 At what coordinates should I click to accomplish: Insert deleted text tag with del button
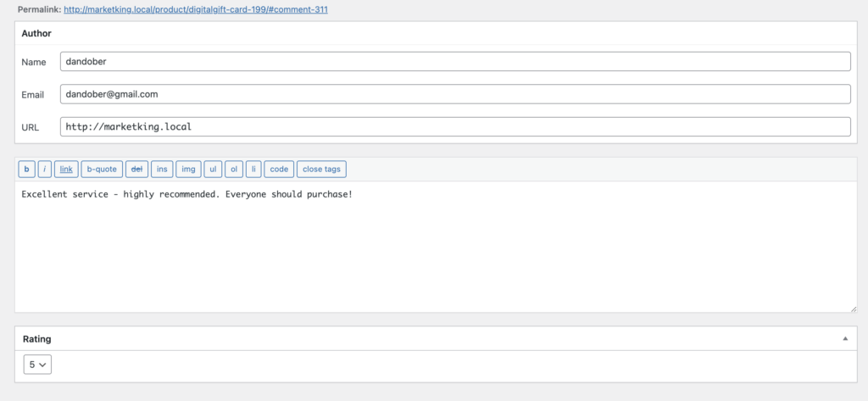point(136,169)
